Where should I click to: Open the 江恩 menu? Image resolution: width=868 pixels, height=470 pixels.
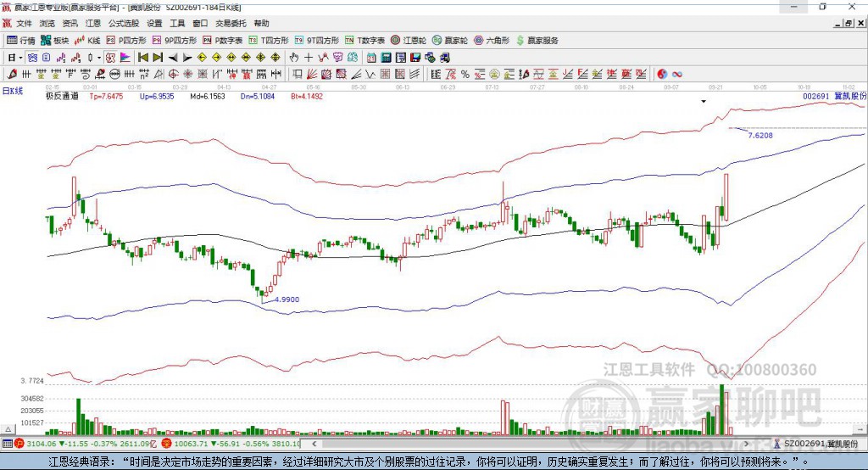click(x=93, y=23)
